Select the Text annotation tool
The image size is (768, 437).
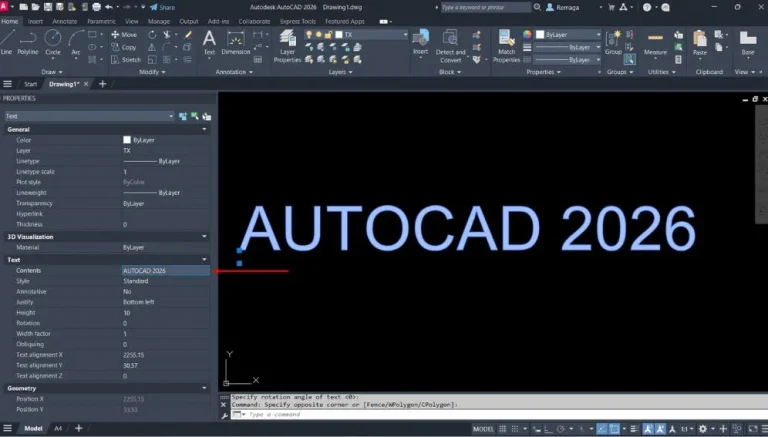click(x=209, y=42)
